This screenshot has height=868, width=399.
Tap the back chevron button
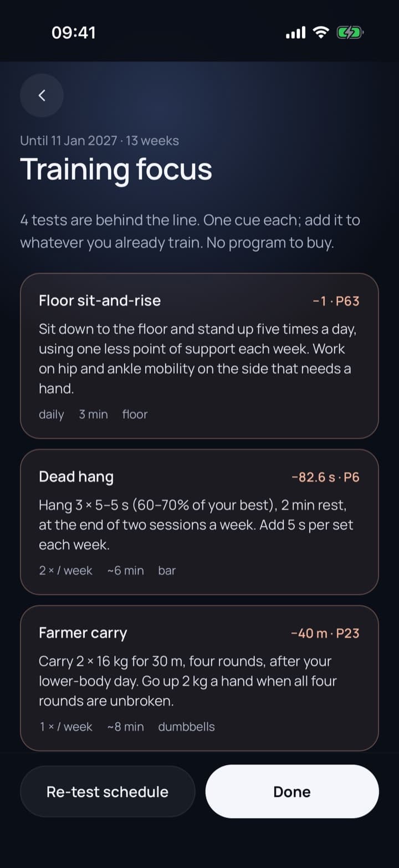coord(42,95)
